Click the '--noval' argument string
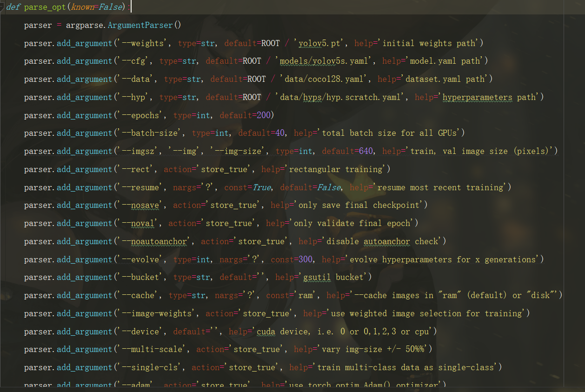Screen dimensions: 585x392 (x=138, y=223)
